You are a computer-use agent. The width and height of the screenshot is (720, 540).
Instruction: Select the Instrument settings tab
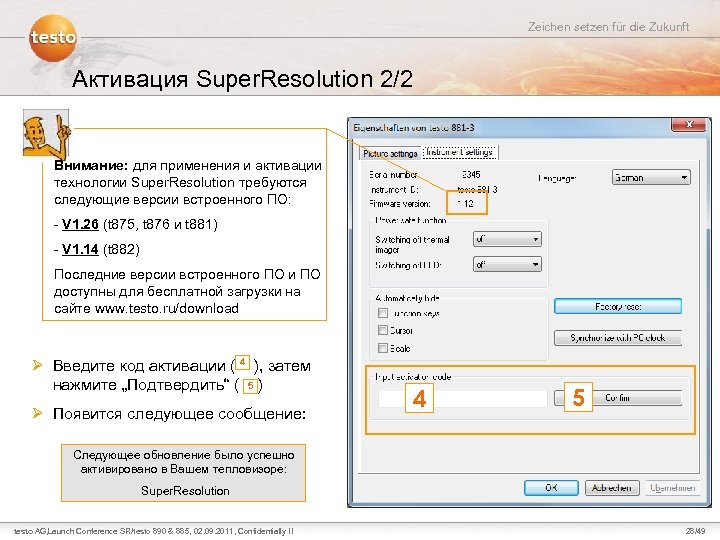(x=459, y=152)
